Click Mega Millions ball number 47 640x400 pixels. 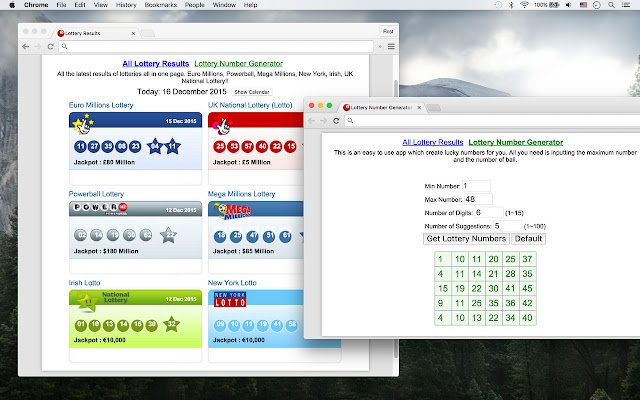pos(253,236)
